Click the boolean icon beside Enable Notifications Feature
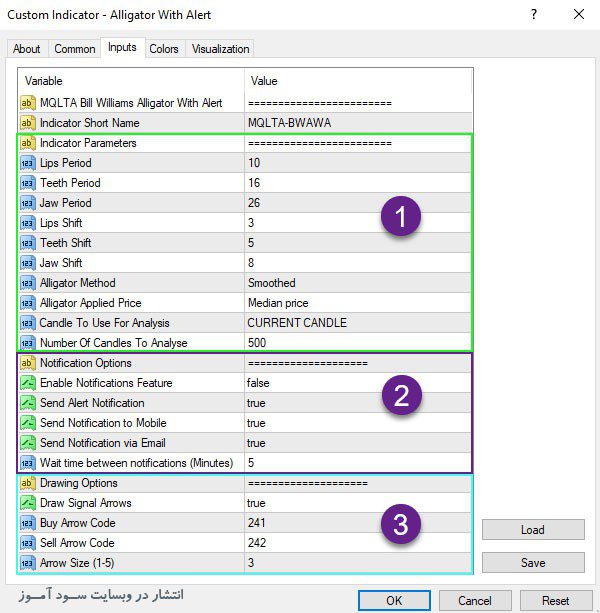Image resolution: width=600 pixels, height=613 pixels. 28,383
